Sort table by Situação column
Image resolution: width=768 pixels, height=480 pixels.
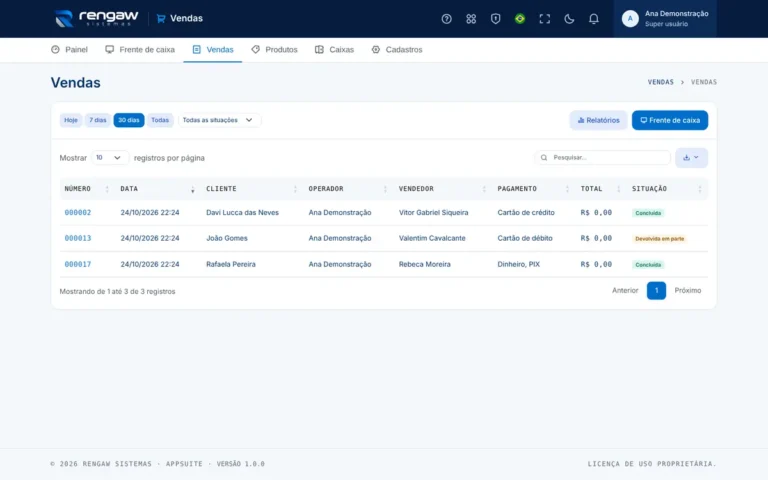pos(668,189)
